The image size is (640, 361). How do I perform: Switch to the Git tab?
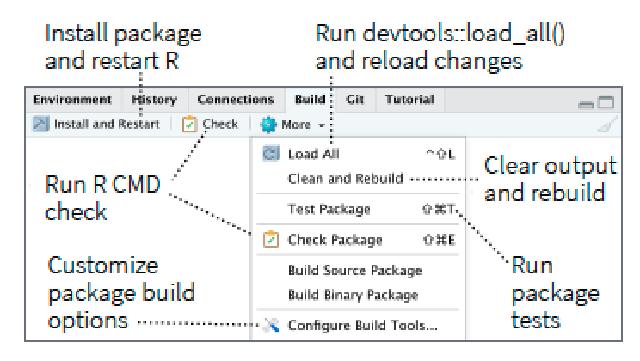click(x=355, y=100)
